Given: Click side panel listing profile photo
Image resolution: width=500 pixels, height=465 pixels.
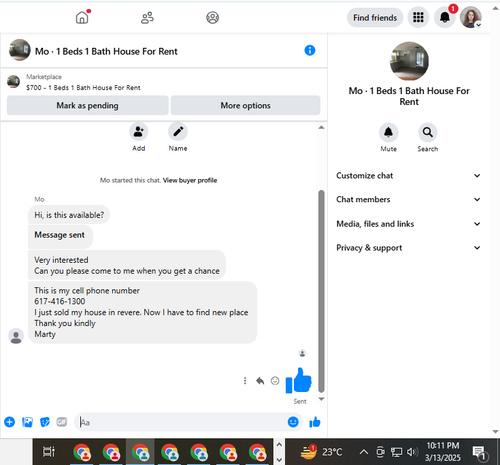Looking at the screenshot, I should 409,61.
